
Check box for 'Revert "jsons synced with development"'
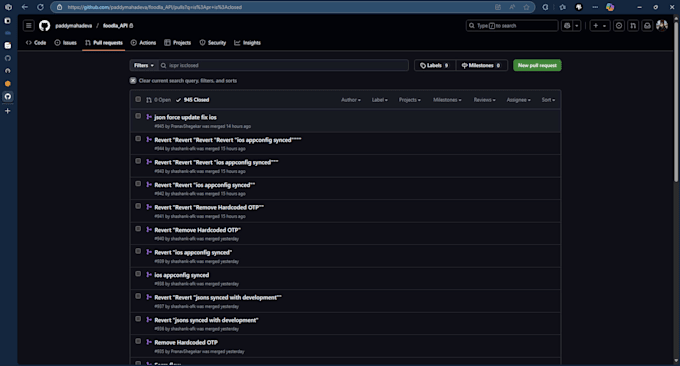point(138,319)
